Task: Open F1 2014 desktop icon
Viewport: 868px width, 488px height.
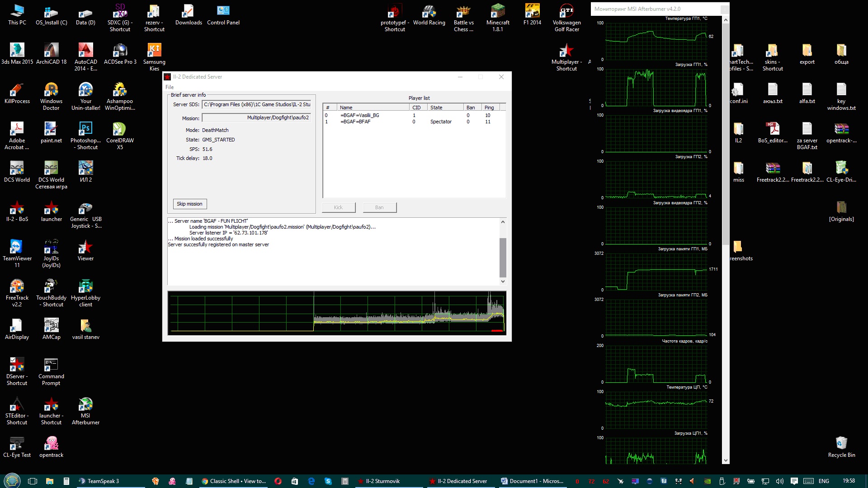Action: [x=532, y=14]
